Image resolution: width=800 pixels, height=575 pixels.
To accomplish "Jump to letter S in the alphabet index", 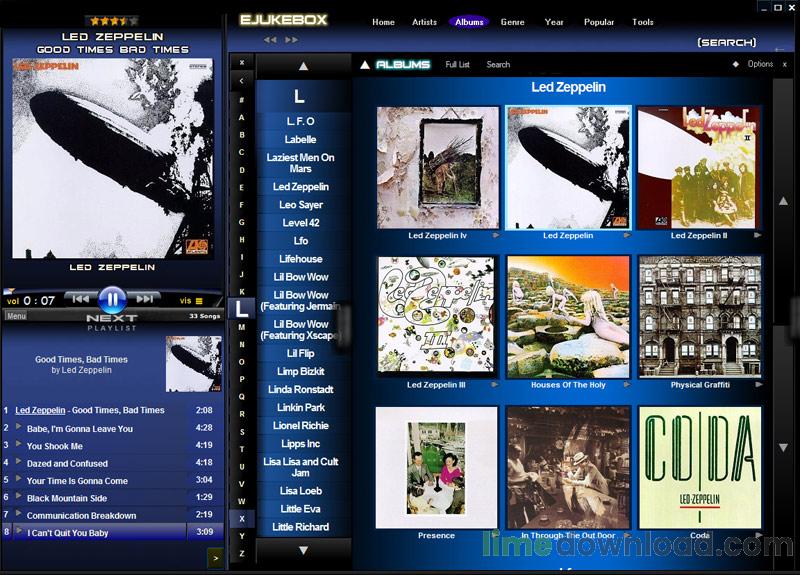I will pos(242,432).
